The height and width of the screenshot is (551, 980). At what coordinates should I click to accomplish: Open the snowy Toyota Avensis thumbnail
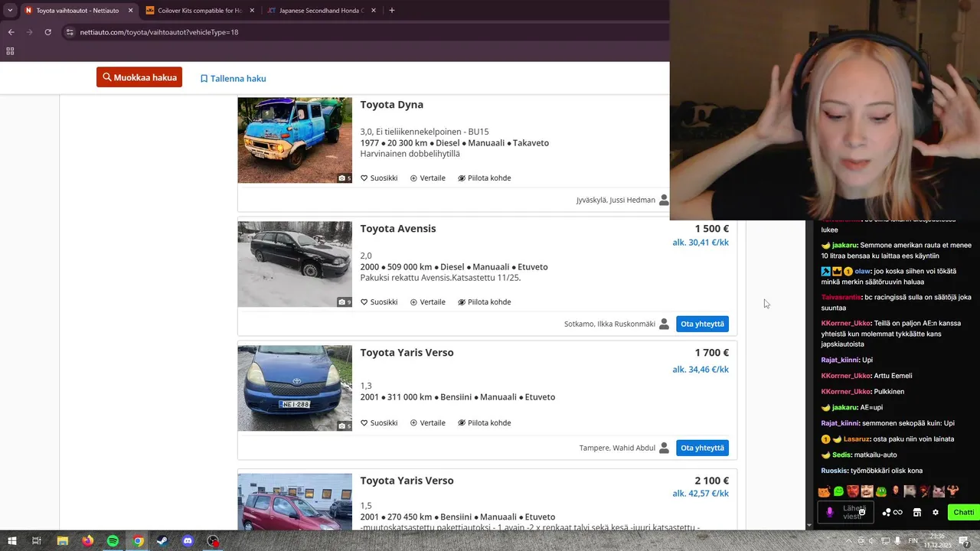click(x=295, y=264)
